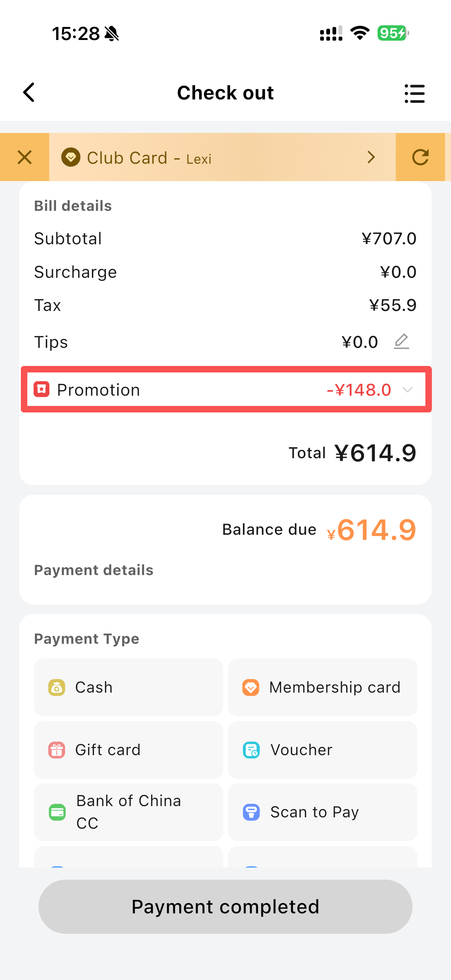Tap the red Promotion coupon icon
This screenshot has height=980, width=451.
(x=41, y=389)
